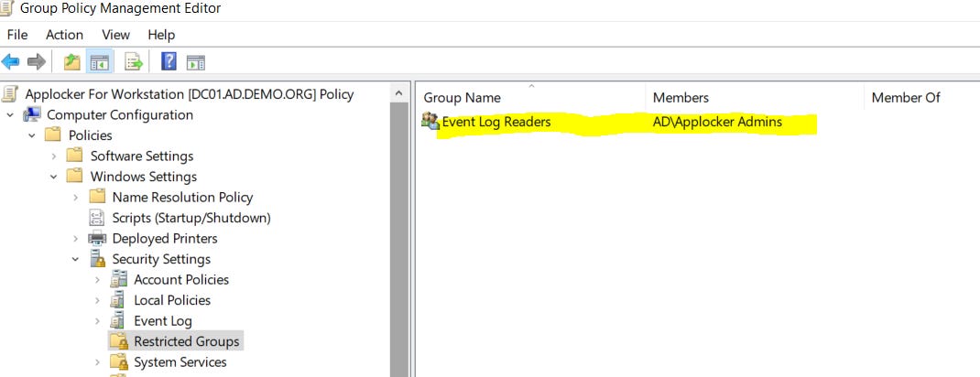Click the Back arrow toolbar icon

click(11, 62)
